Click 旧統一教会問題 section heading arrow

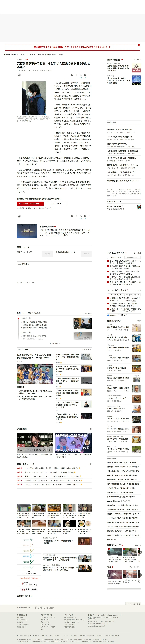tap(55, 226)
